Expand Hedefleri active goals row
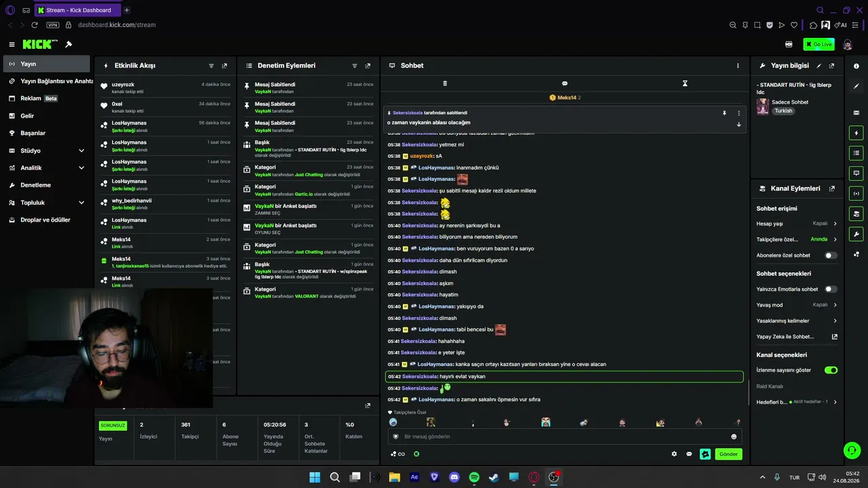This screenshot has height=488, width=868. tap(797, 402)
